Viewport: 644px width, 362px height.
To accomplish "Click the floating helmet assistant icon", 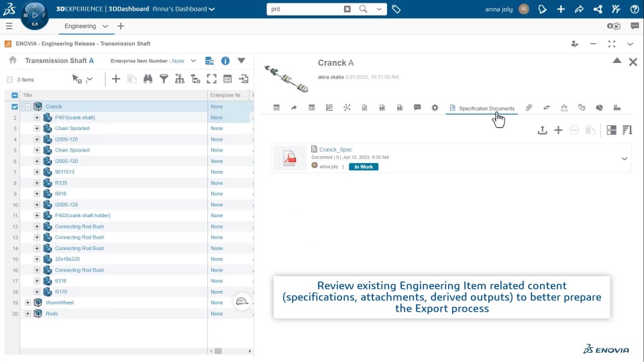I will 242,302.
